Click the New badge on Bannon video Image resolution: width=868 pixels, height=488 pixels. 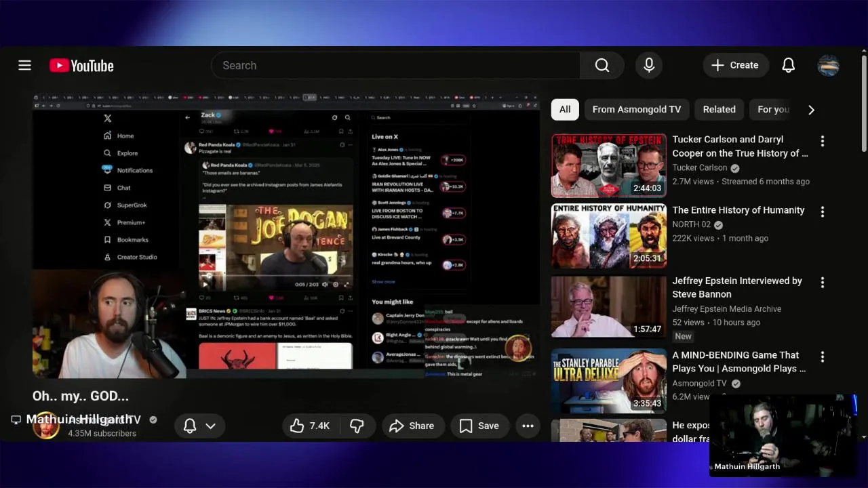point(683,336)
